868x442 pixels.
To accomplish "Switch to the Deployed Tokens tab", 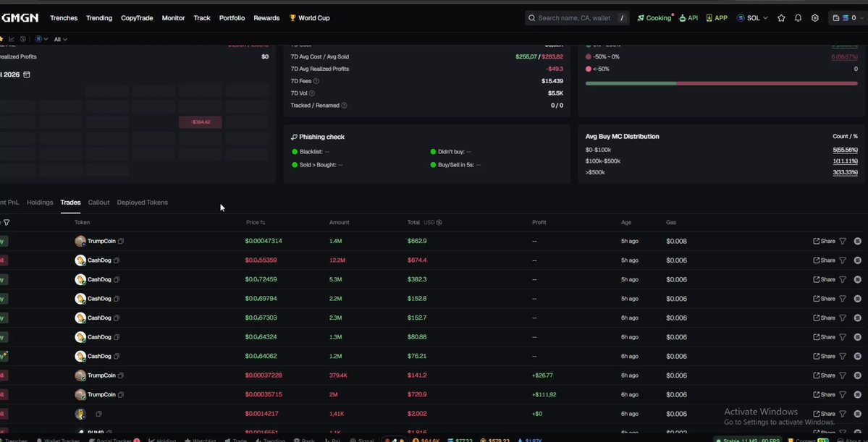I will click(143, 203).
